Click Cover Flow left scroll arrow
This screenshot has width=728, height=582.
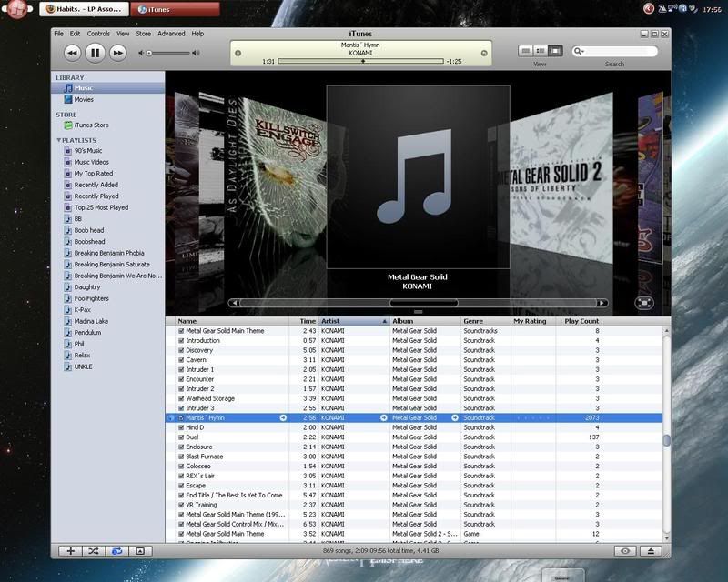pos(235,303)
